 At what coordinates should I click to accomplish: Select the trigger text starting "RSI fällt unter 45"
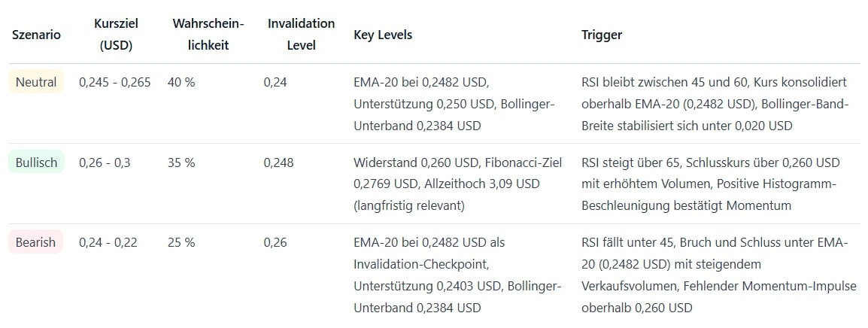point(714,275)
